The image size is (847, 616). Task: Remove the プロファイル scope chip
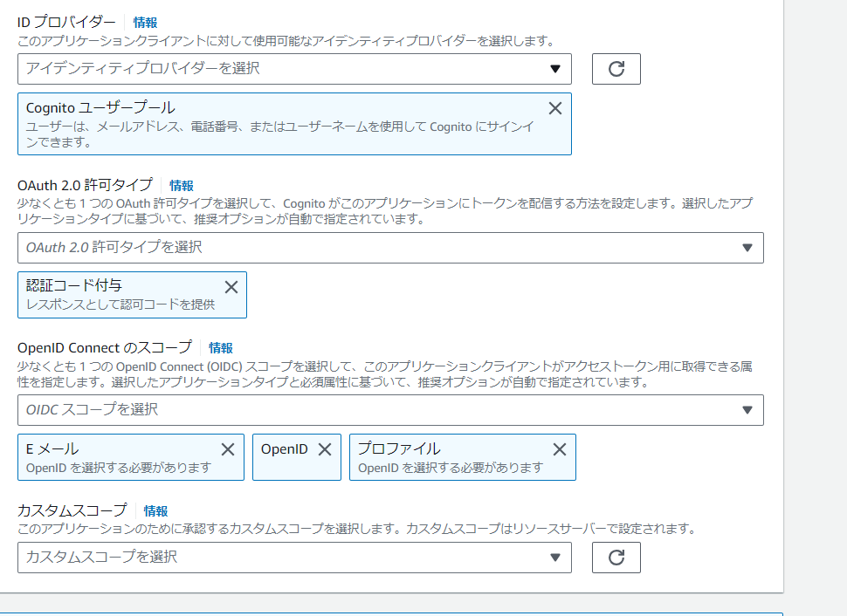point(559,448)
